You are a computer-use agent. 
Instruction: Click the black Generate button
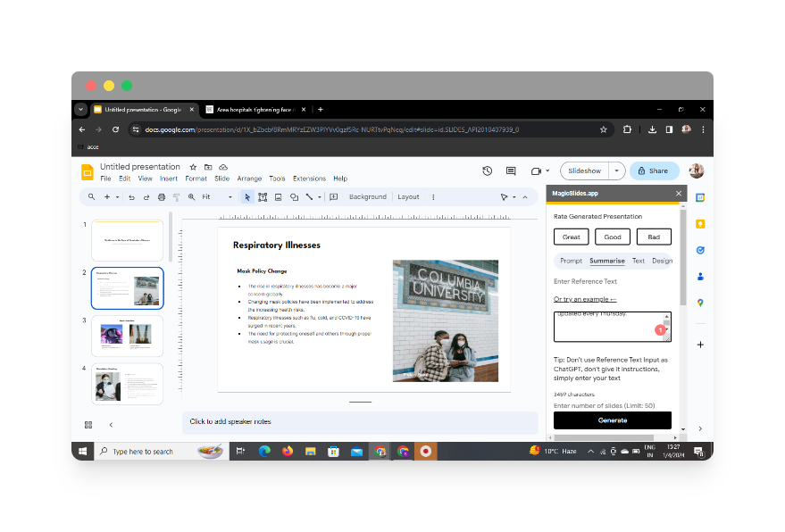tap(613, 420)
